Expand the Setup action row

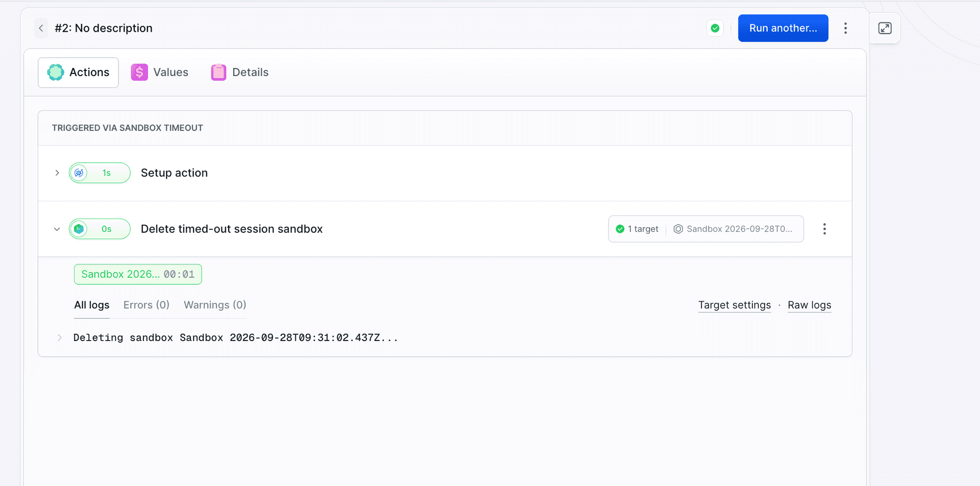[57, 173]
